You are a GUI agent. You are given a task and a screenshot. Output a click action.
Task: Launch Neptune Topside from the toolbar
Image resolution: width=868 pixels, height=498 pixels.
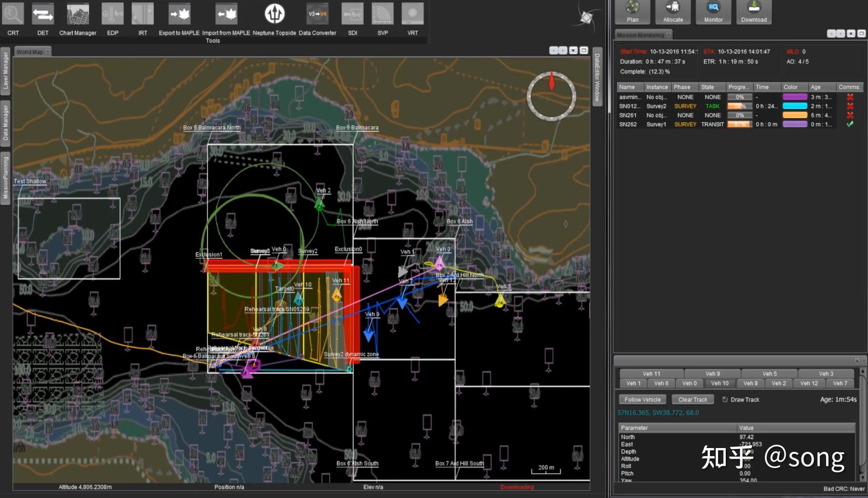[x=274, y=14]
